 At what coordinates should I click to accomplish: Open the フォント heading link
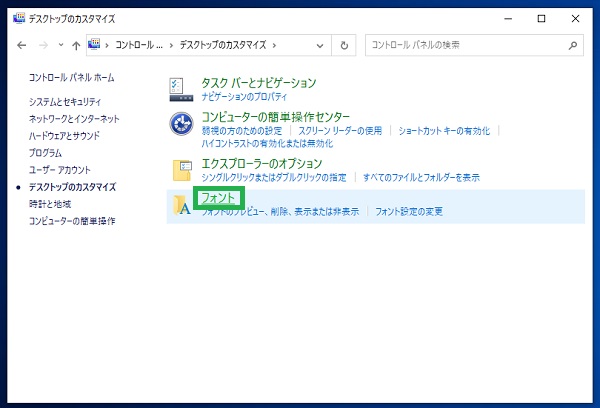coord(218,198)
